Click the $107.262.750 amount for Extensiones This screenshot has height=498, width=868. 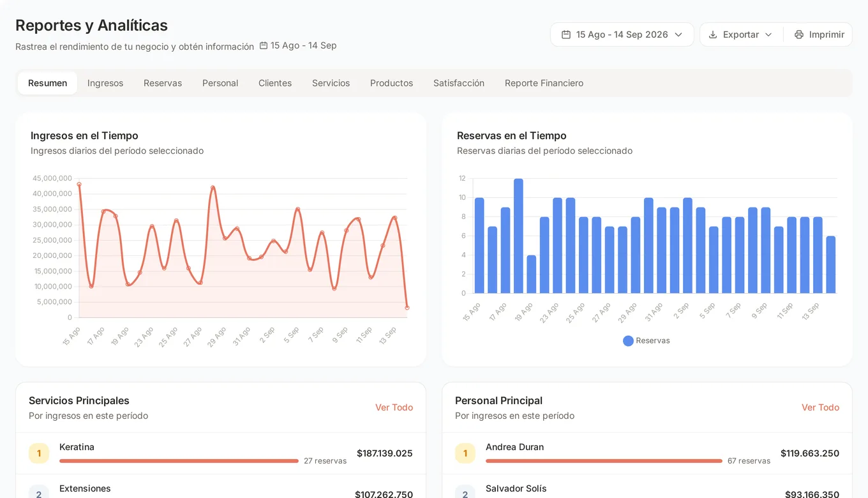(x=384, y=494)
